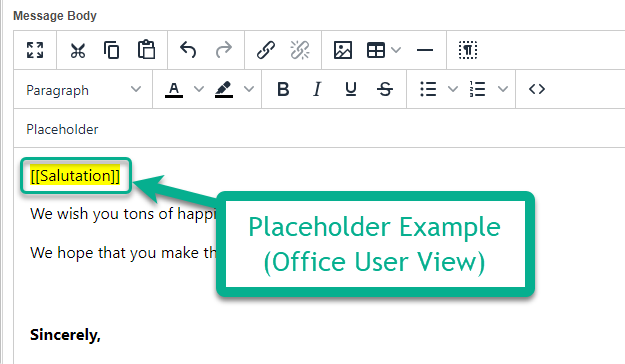
Task: Toggle strikethrough formatting
Action: [x=385, y=89]
